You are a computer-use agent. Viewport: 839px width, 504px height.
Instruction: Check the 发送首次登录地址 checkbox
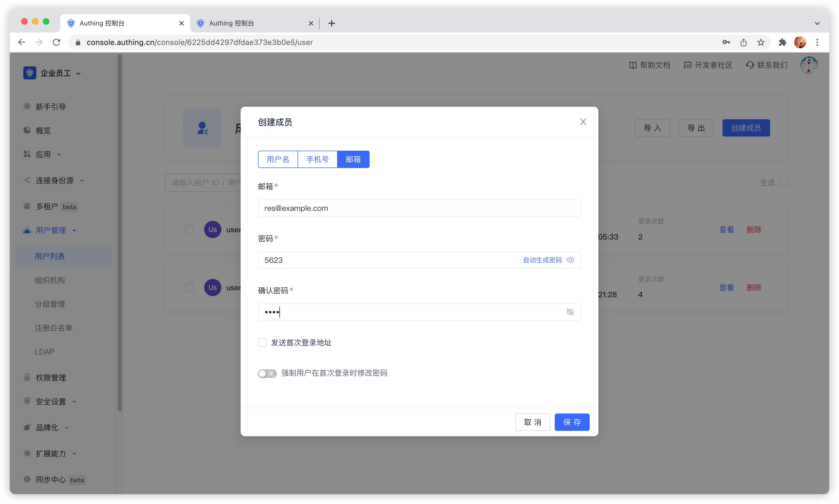(x=262, y=342)
